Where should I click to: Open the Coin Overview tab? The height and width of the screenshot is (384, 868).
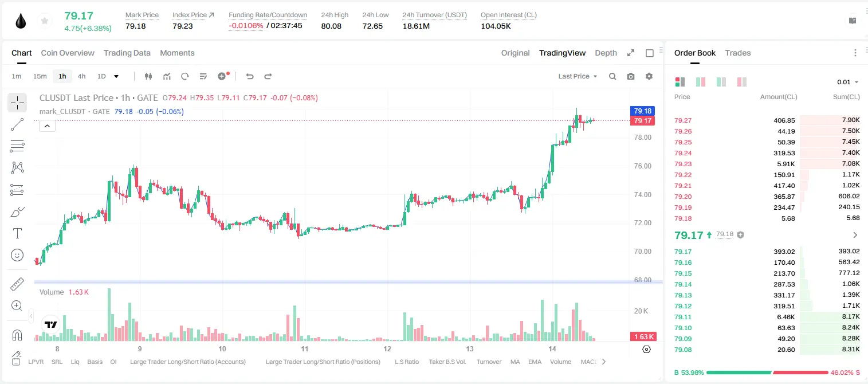tap(68, 53)
